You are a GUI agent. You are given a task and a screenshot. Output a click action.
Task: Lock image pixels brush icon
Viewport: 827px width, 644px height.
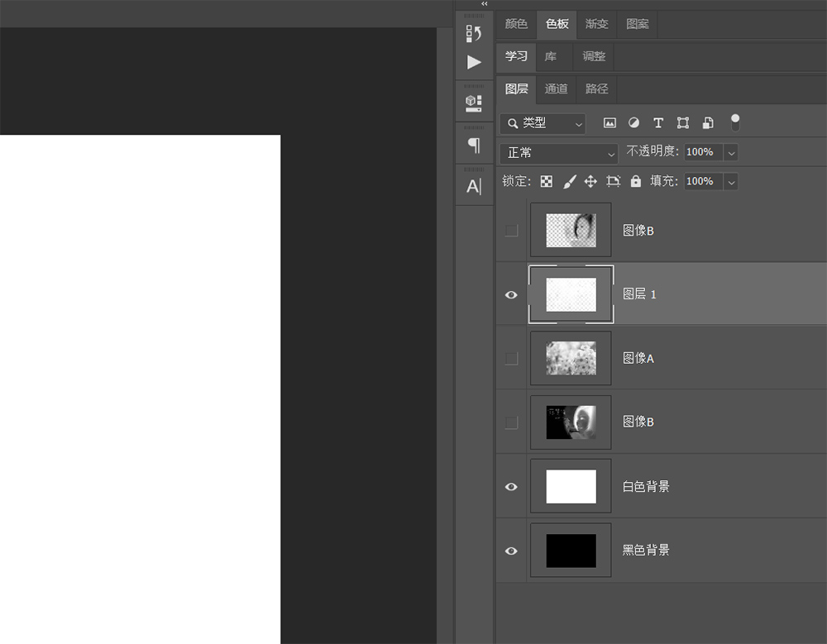(x=569, y=181)
